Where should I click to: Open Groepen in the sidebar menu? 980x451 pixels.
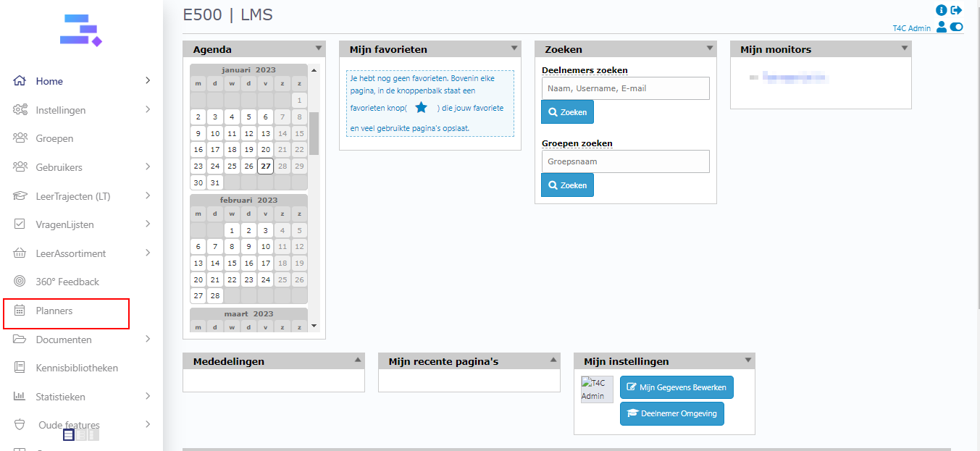coord(54,138)
